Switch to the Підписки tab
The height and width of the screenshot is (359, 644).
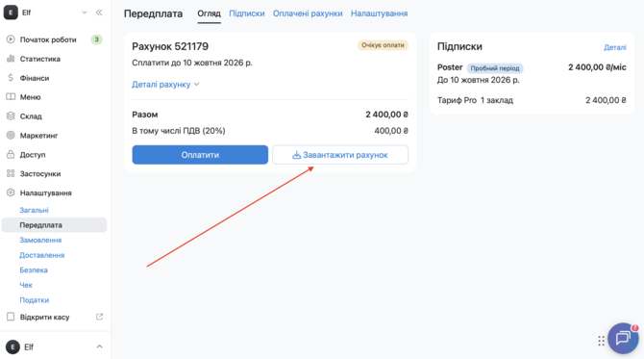247,13
